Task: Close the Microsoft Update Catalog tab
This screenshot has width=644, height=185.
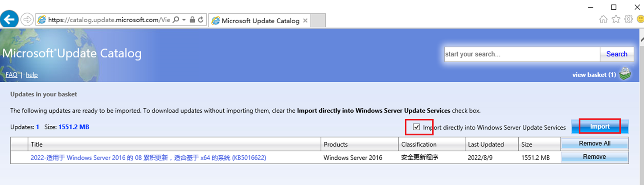Action: coord(305,20)
